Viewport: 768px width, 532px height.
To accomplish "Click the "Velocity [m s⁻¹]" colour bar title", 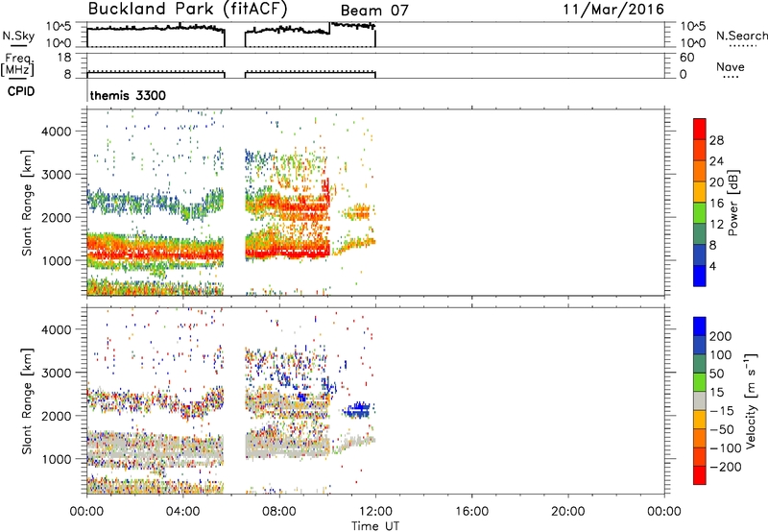I will click(x=752, y=400).
